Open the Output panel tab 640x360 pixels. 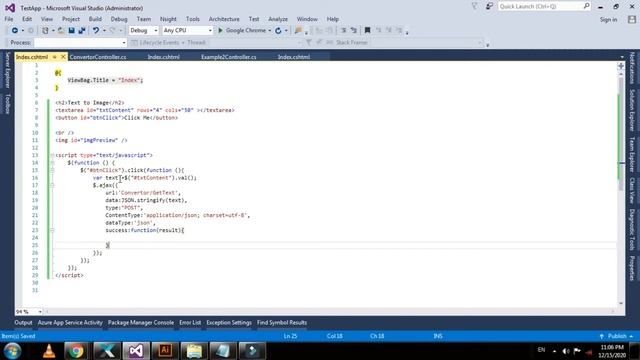tap(23, 322)
